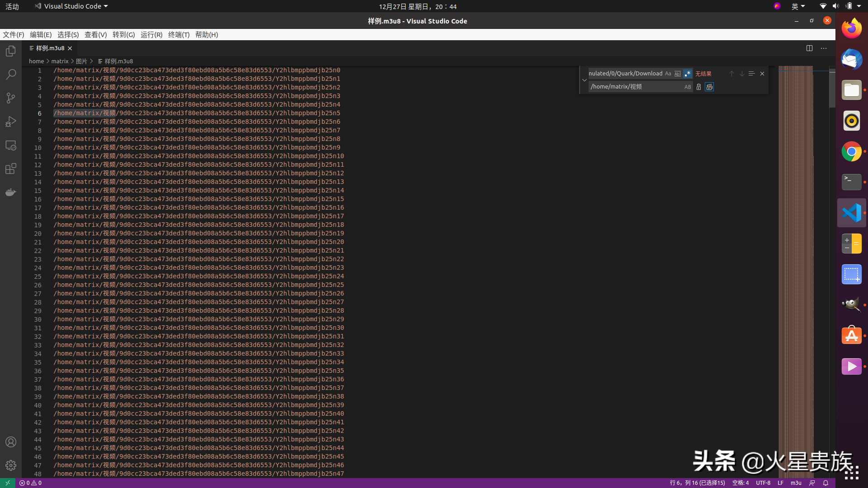Split the editor to the right

click(809, 48)
